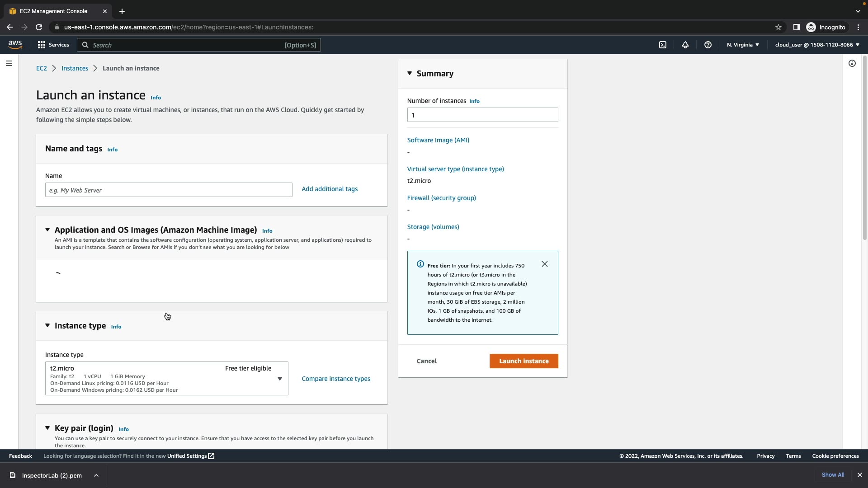Open the notifications bell icon
The height and width of the screenshot is (488, 868).
pyautogui.click(x=685, y=45)
